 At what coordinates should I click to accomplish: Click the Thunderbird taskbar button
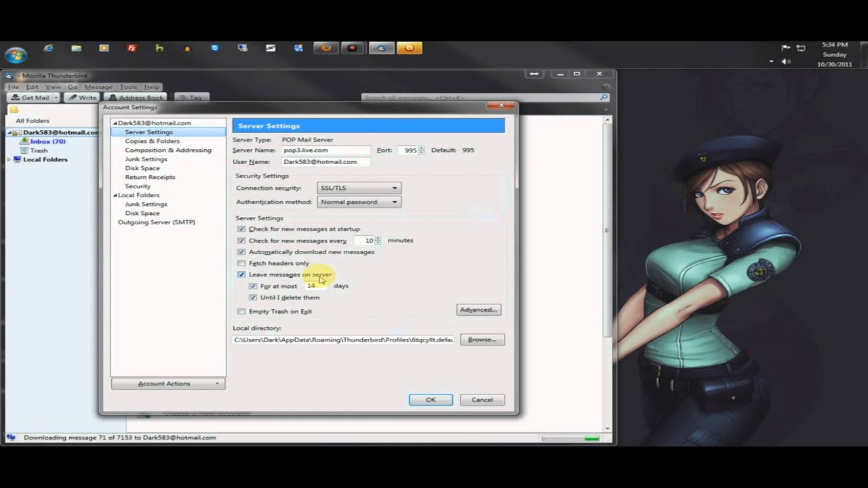pyautogui.click(x=382, y=48)
